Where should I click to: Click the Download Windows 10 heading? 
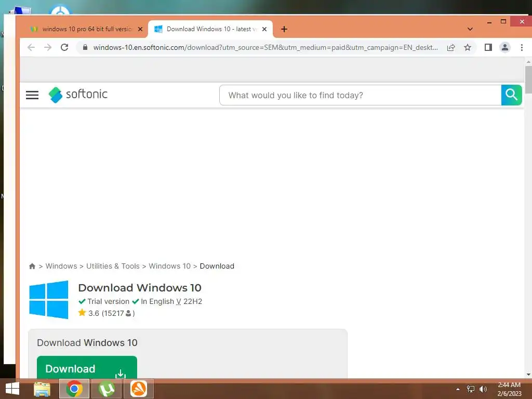(x=140, y=288)
